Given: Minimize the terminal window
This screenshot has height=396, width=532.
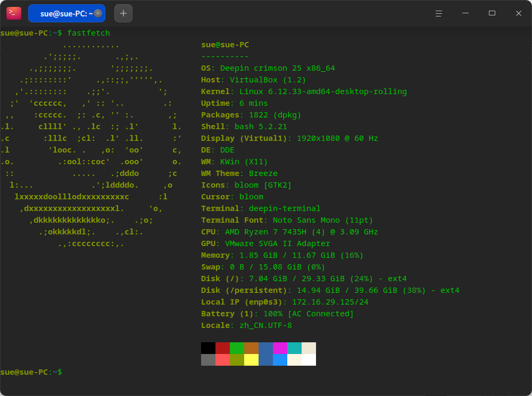Looking at the screenshot, I should tap(465, 13).
